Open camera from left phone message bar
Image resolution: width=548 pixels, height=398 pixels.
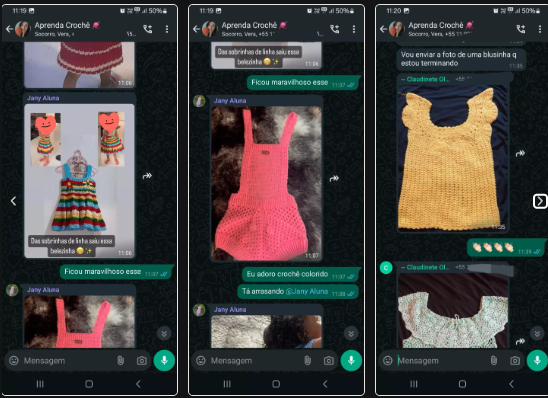tap(142, 361)
